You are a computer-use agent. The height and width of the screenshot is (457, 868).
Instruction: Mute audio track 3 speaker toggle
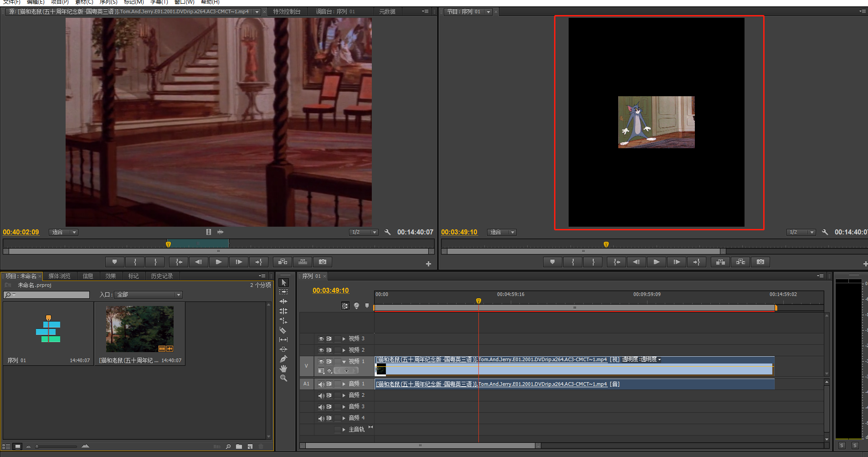pos(321,407)
